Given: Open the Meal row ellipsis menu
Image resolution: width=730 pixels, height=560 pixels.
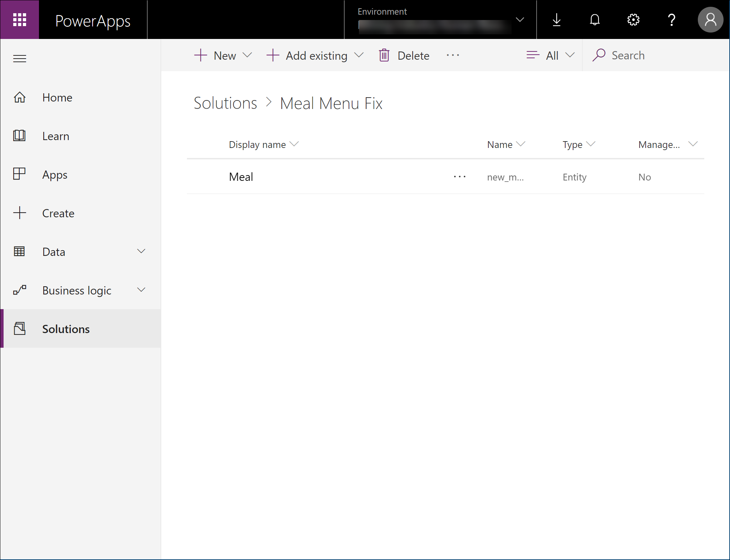Looking at the screenshot, I should [459, 177].
